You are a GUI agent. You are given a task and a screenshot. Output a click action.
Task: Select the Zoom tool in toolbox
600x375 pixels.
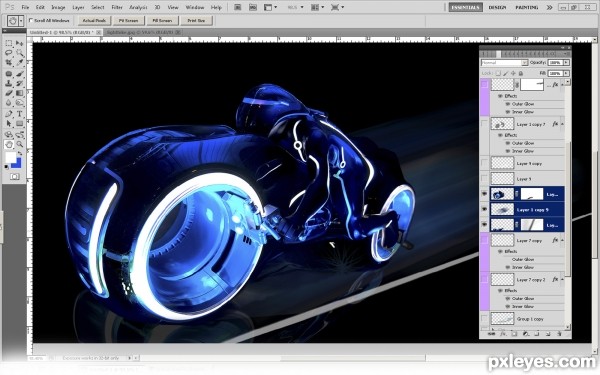coord(20,144)
